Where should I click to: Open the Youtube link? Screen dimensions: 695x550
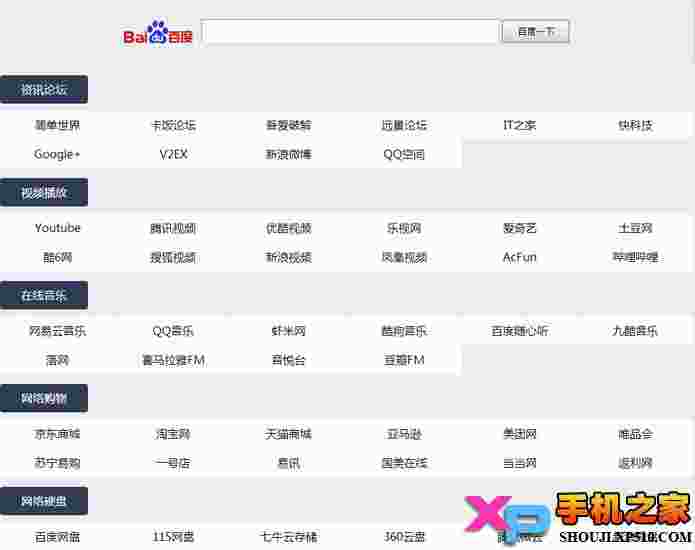click(58, 228)
